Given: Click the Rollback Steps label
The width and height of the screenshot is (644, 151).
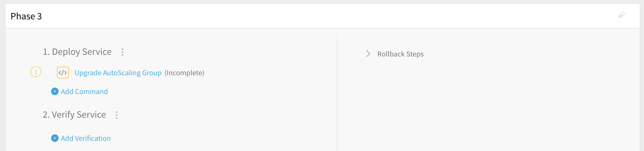Looking at the screenshot, I should click(400, 54).
